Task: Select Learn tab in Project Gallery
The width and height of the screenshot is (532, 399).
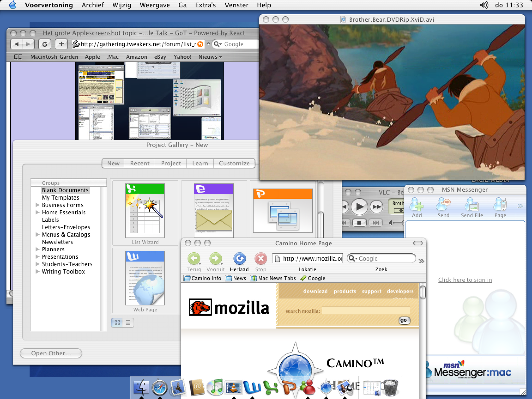Action: pos(200,163)
